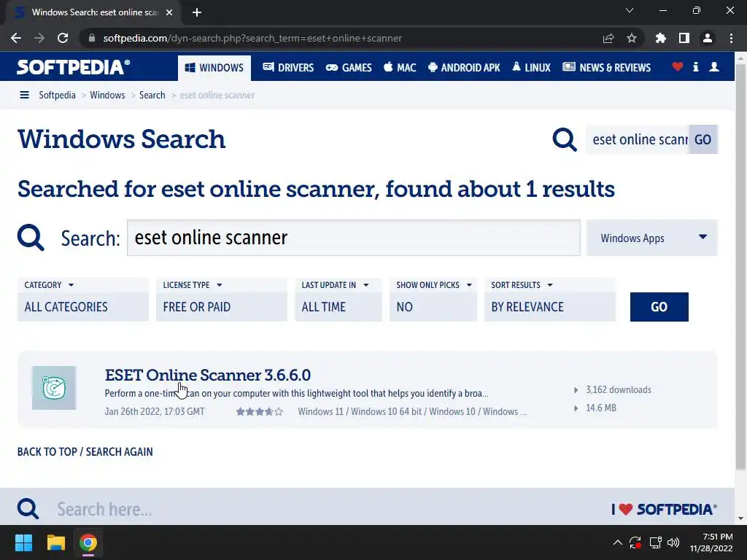
Task: Click the small GO button near top search
Action: click(703, 139)
